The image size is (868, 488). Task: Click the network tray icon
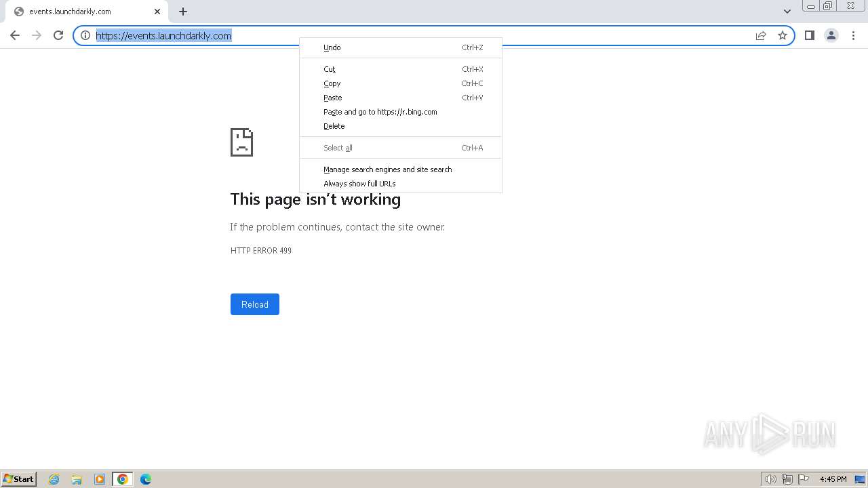[787, 479]
